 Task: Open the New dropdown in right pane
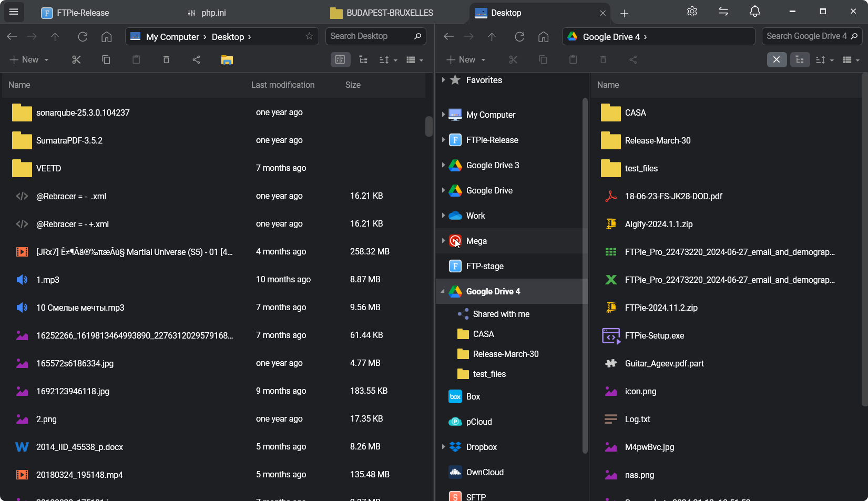(466, 60)
